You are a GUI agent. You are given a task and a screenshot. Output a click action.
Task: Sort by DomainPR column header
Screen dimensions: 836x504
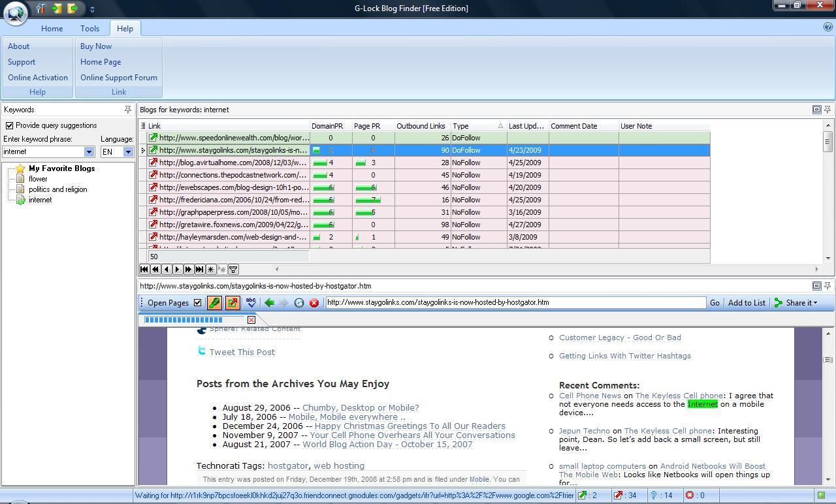coord(330,126)
